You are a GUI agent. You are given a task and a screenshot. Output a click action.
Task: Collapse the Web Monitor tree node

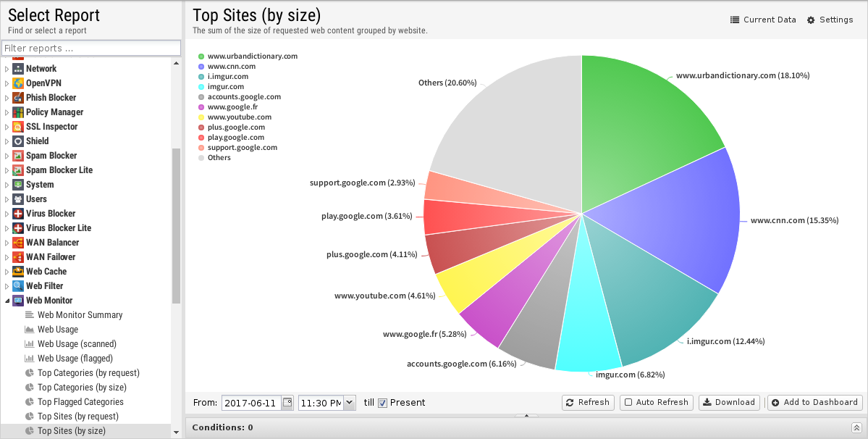(7, 301)
